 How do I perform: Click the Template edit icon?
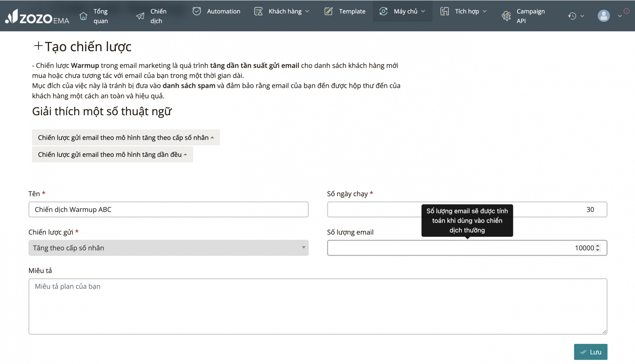(328, 11)
